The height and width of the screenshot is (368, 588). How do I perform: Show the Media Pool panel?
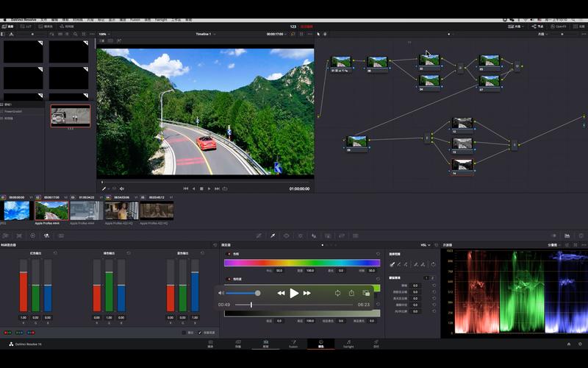coord(46,26)
